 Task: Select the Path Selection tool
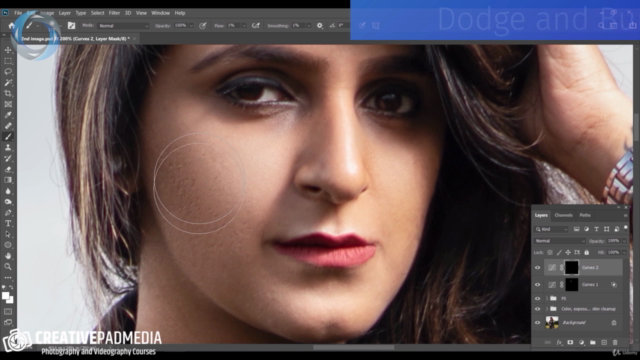click(x=8, y=234)
